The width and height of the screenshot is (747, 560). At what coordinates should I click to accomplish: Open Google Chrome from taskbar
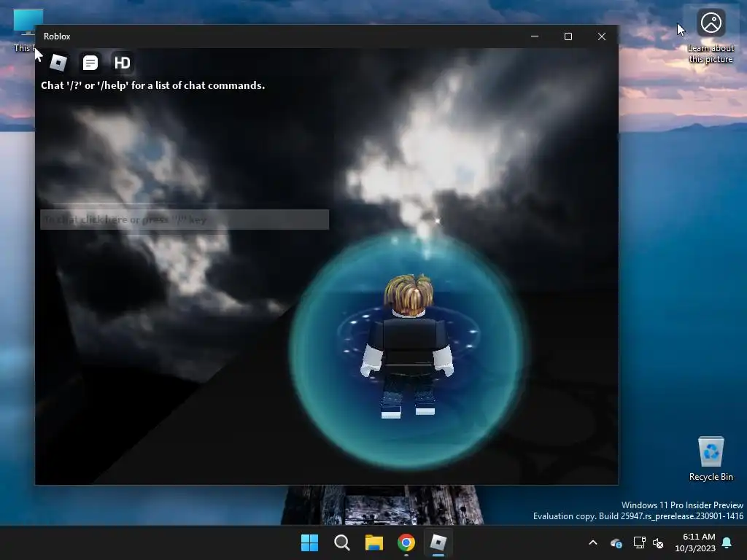[406, 542]
